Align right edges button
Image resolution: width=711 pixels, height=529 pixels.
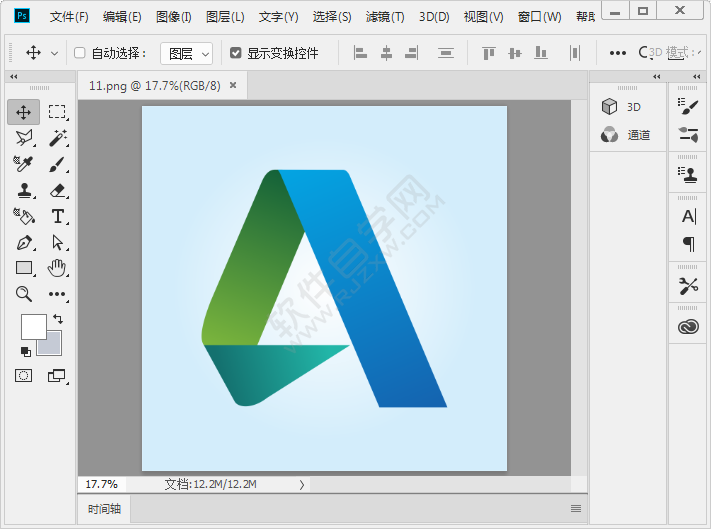(x=412, y=53)
